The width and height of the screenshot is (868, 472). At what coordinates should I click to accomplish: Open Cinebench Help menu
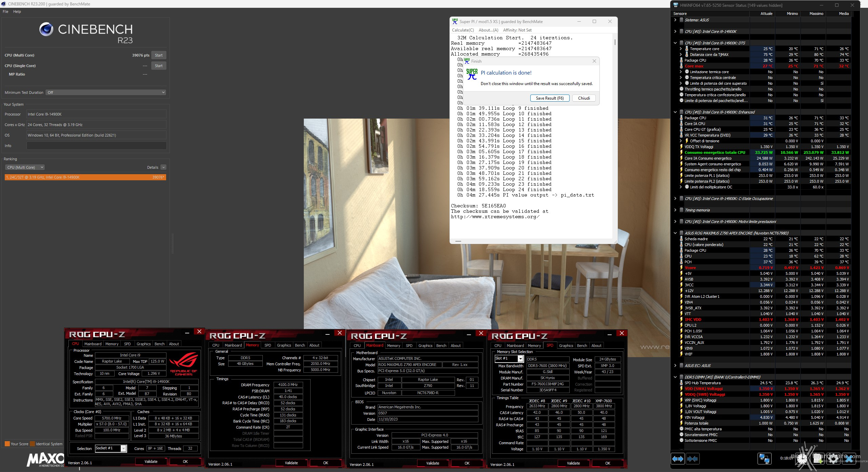[17, 12]
